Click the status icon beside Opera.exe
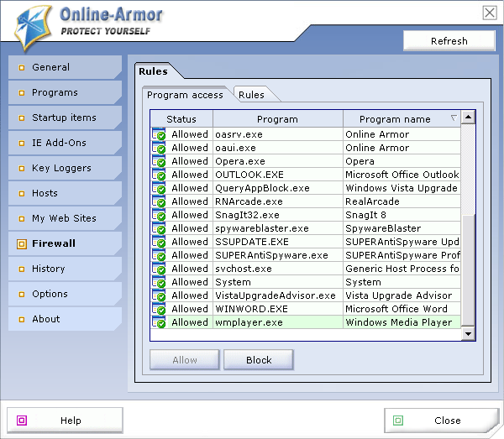This screenshot has height=439, width=504. (x=159, y=161)
